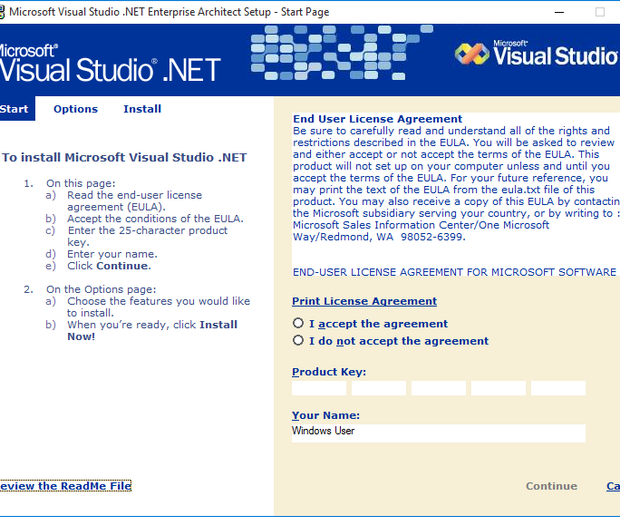The width and height of the screenshot is (620, 517).
Task: Choose 'I do not accept the agreement'
Action: [x=298, y=340]
